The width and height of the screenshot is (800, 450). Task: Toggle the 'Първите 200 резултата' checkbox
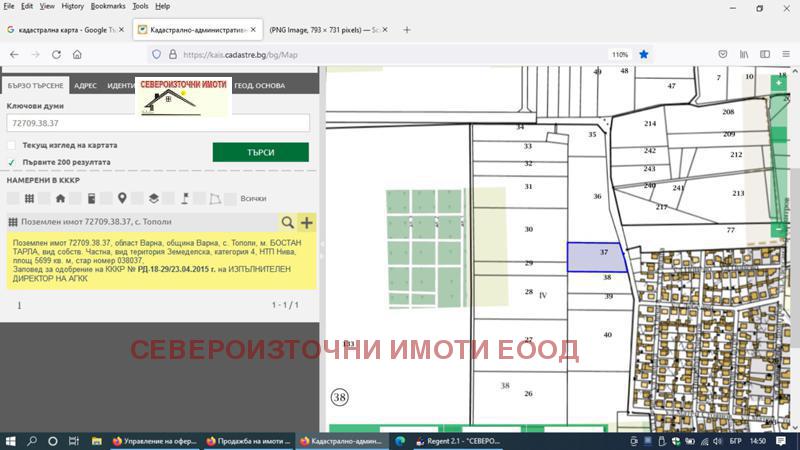coord(12,161)
